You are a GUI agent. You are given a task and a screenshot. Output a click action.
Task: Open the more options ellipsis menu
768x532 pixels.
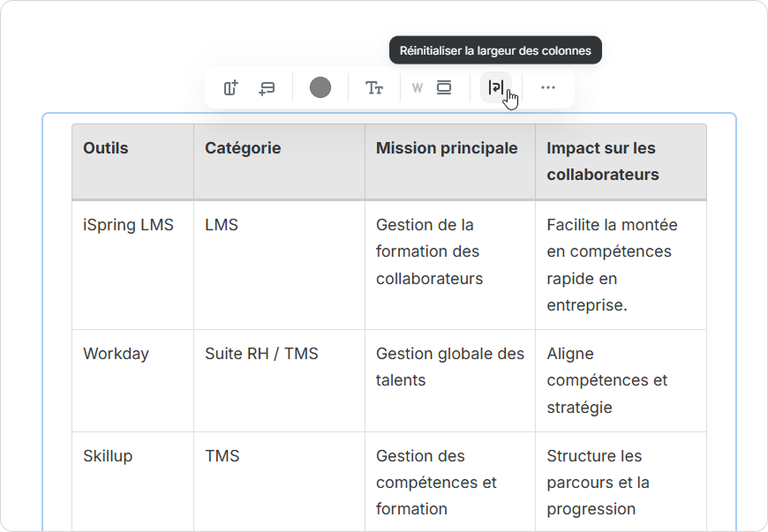548,88
